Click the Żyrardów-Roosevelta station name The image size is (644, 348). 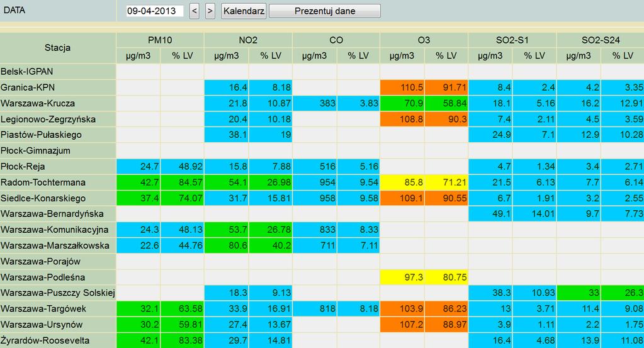coord(45,340)
